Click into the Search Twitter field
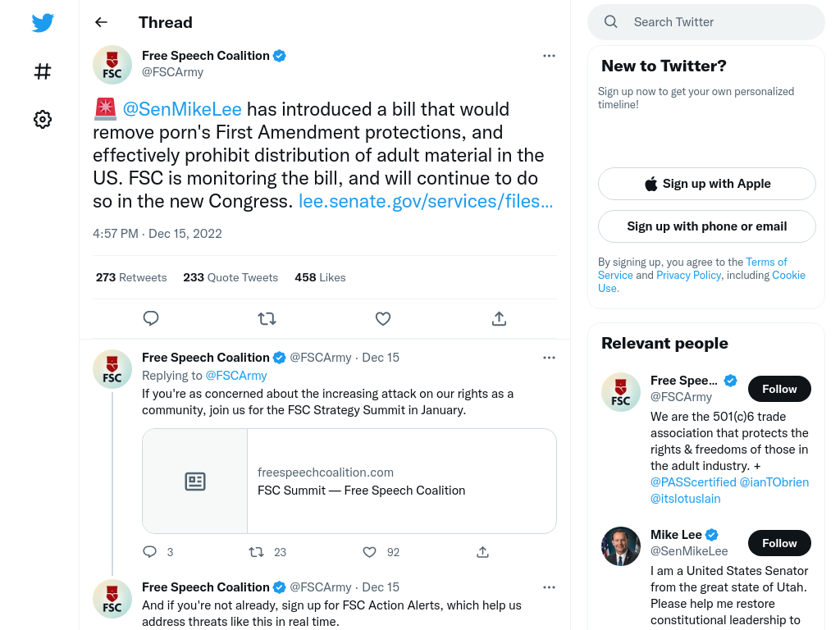This screenshot has width=840, height=630. pyautogui.click(x=706, y=22)
